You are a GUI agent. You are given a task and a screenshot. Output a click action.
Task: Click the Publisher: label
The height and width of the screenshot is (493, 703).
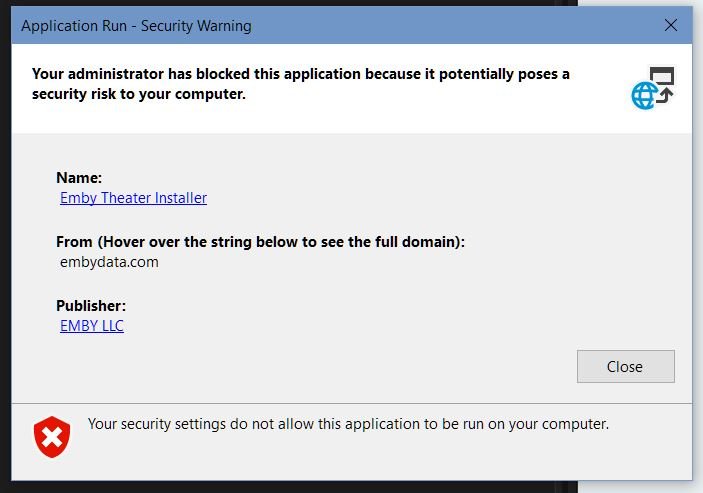[x=91, y=306]
